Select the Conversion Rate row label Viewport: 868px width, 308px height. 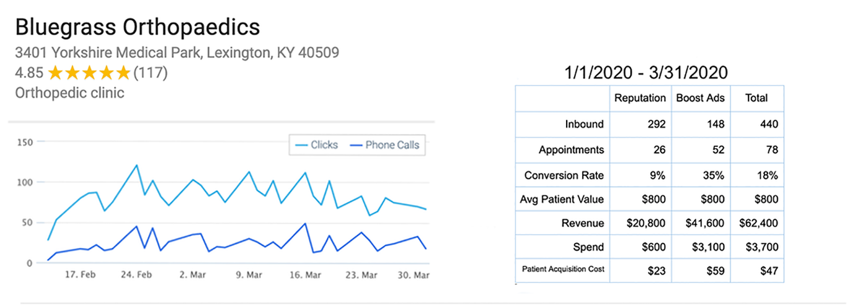564,175
